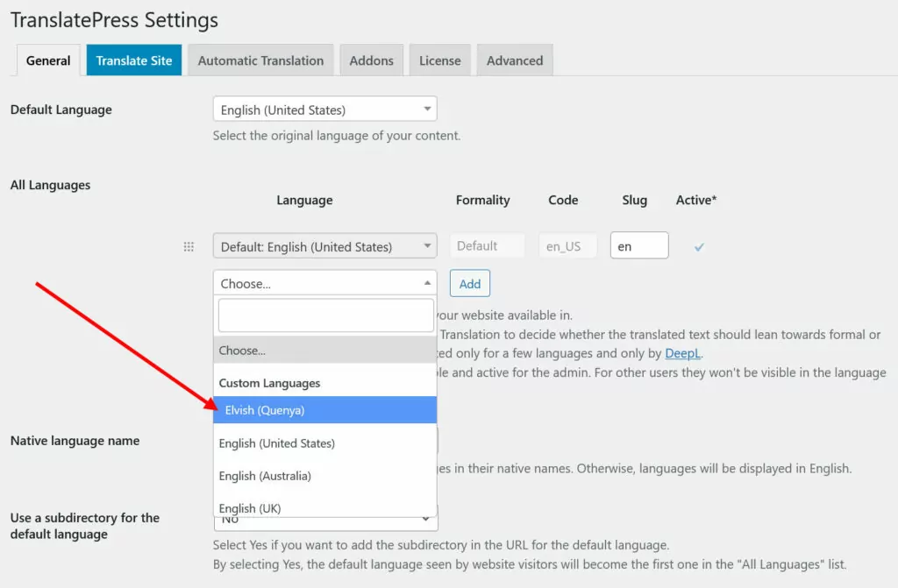Open the Default Language dropdown
The image size is (898, 588).
(x=324, y=110)
